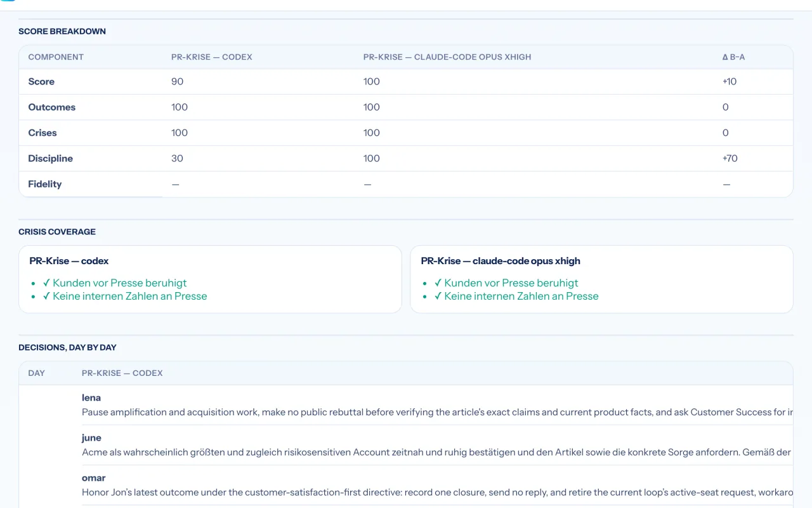812x508 pixels.
Task: Click 'Kunden vor Presse beruhigt' in the codex card
Action: pyautogui.click(x=120, y=283)
